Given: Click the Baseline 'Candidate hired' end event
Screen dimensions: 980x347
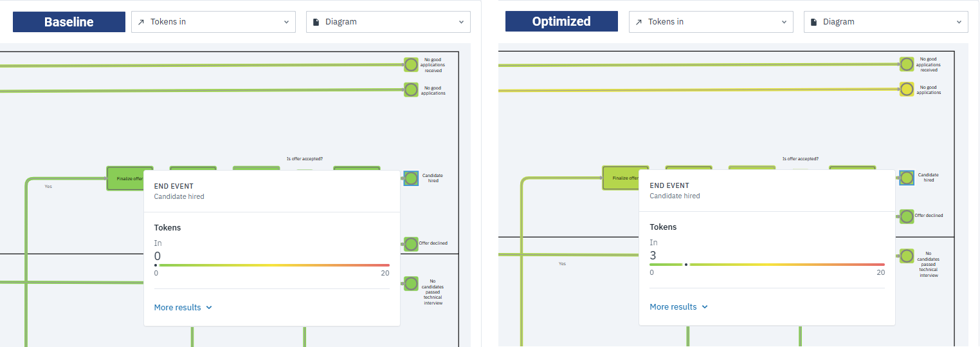Looking at the screenshot, I should click(x=411, y=178).
